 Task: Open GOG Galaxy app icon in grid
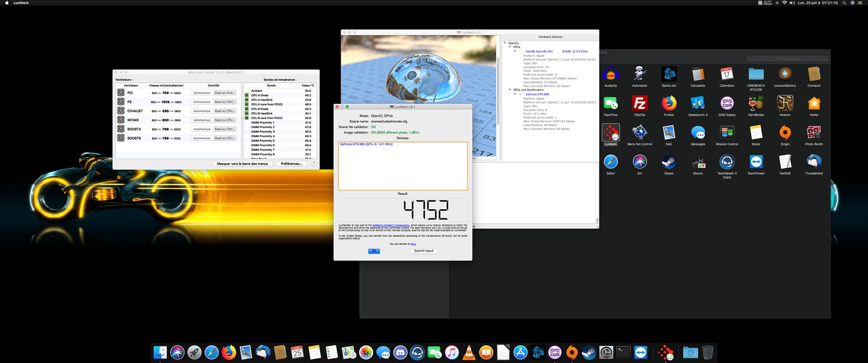tap(727, 103)
